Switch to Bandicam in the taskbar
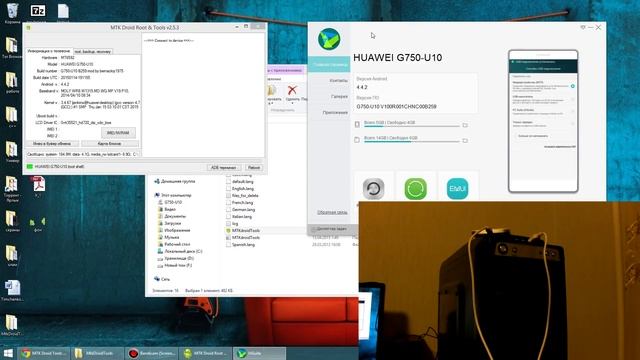This screenshot has width=640, height=360. 152,353
